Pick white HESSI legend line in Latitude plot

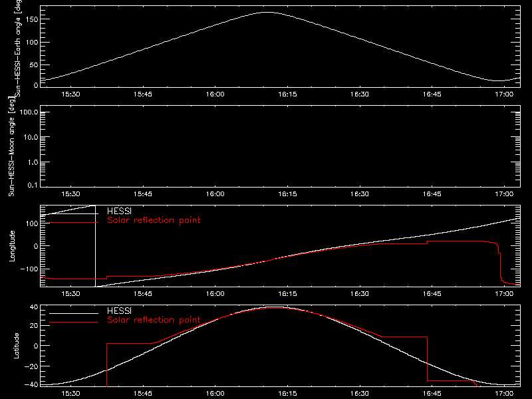click(74, 313)
